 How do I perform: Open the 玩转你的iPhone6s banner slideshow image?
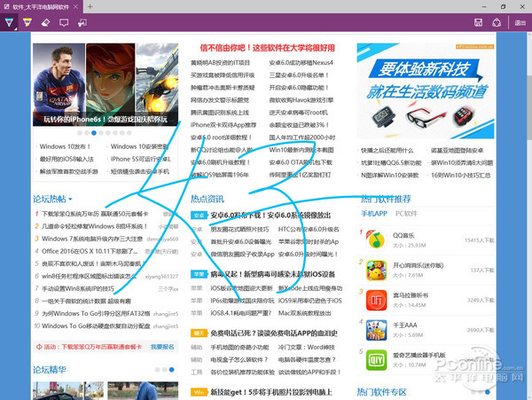click(106, 84)
